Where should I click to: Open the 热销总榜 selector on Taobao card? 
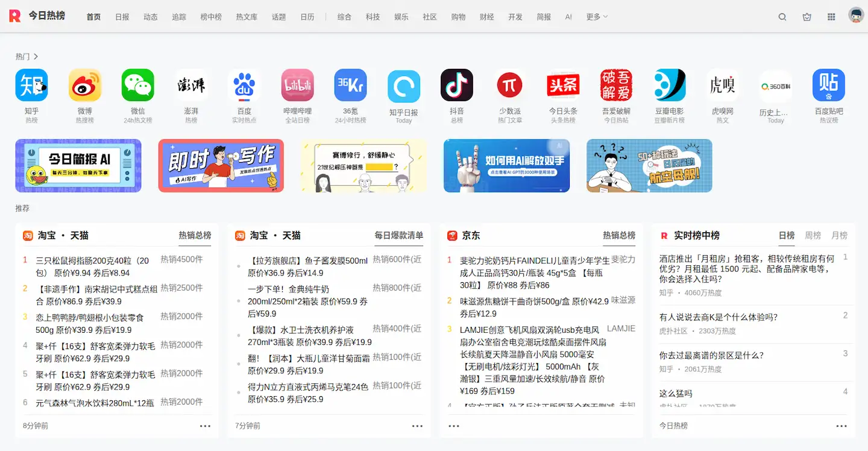point(195,235)
